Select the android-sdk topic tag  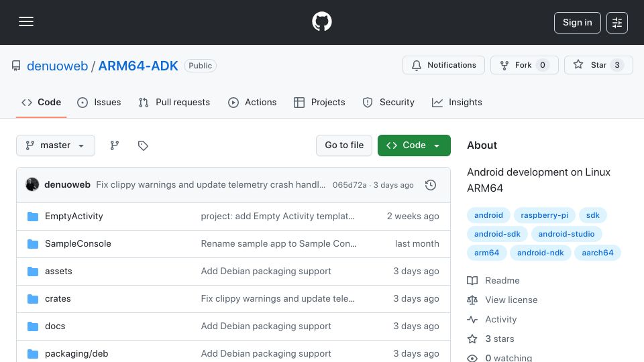[x=497, y=235]
